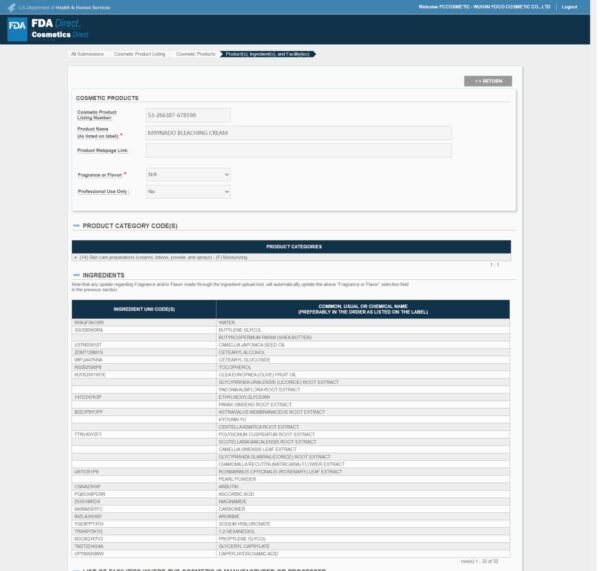Open the Professional Use Only dropdown
This screenshot has width=600, height=571.
pyautogui.click(x=187, y=190)
